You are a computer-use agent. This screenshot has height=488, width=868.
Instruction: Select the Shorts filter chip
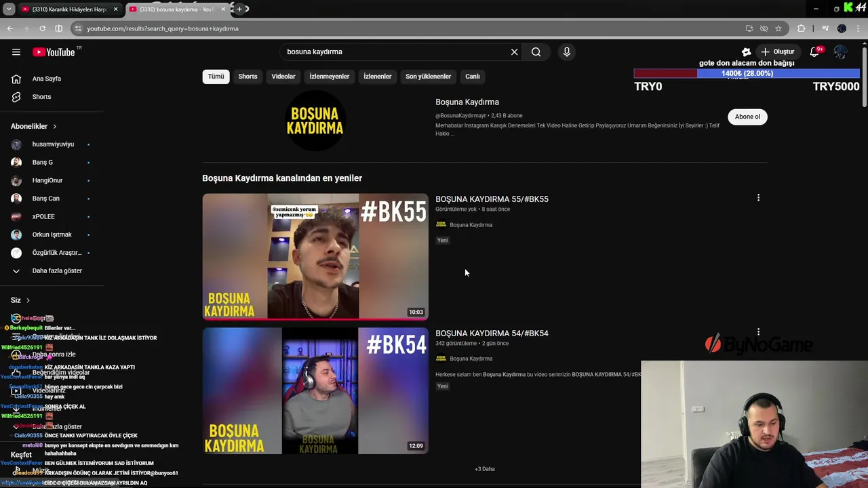pyautogui.click(x=248, y=77)
